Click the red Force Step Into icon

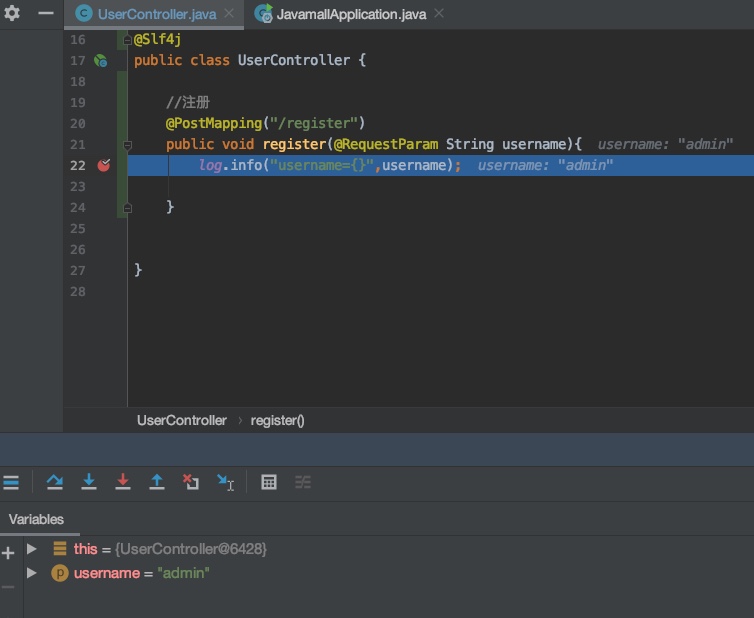(123, 482)
